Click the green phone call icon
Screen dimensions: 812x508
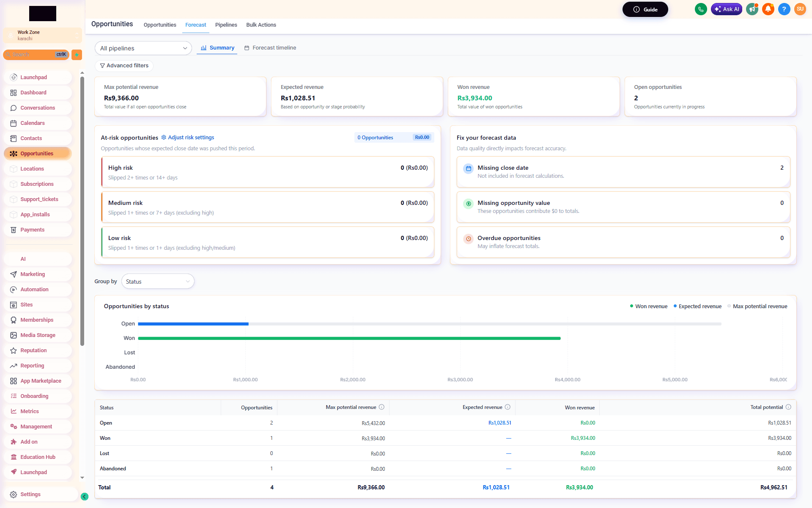pos(701,9)
